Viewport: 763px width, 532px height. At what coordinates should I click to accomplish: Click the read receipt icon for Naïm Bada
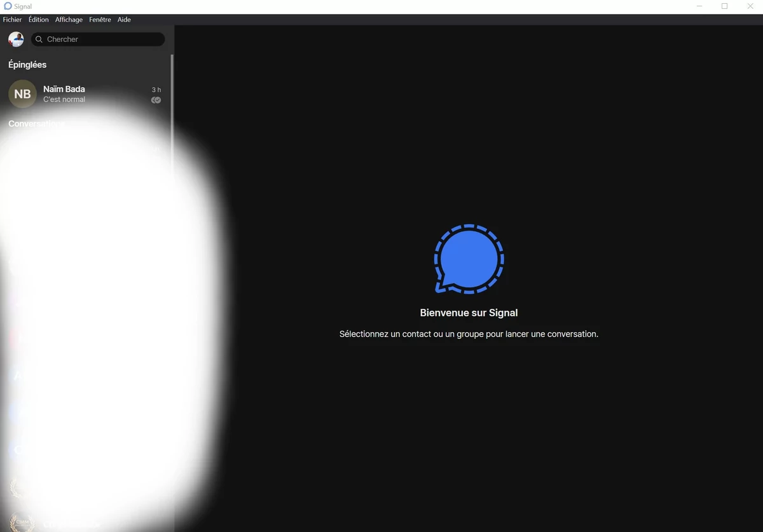point(156,100)
